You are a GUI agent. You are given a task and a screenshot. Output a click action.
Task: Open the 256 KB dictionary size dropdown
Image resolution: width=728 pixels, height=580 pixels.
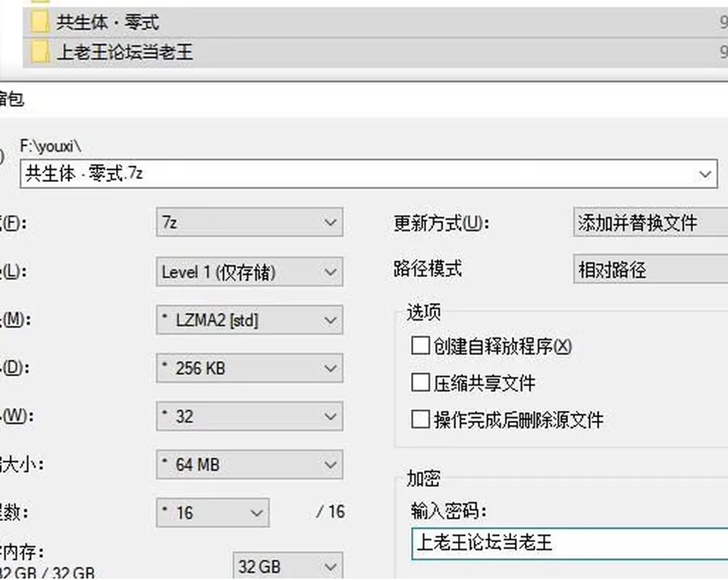pos(249,368)
